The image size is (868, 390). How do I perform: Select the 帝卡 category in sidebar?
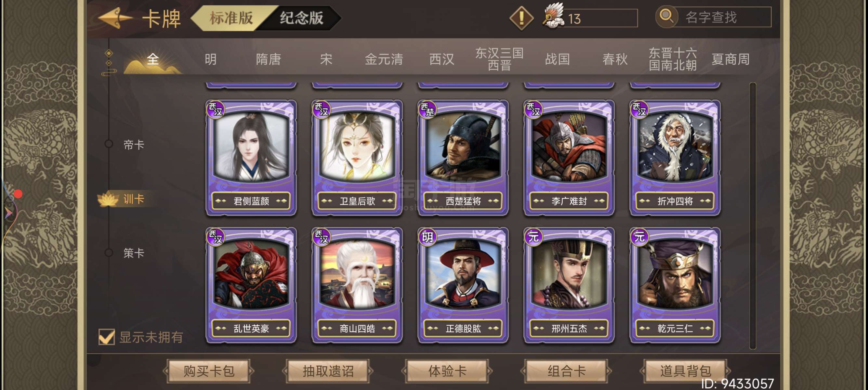(x=133, y=145)
